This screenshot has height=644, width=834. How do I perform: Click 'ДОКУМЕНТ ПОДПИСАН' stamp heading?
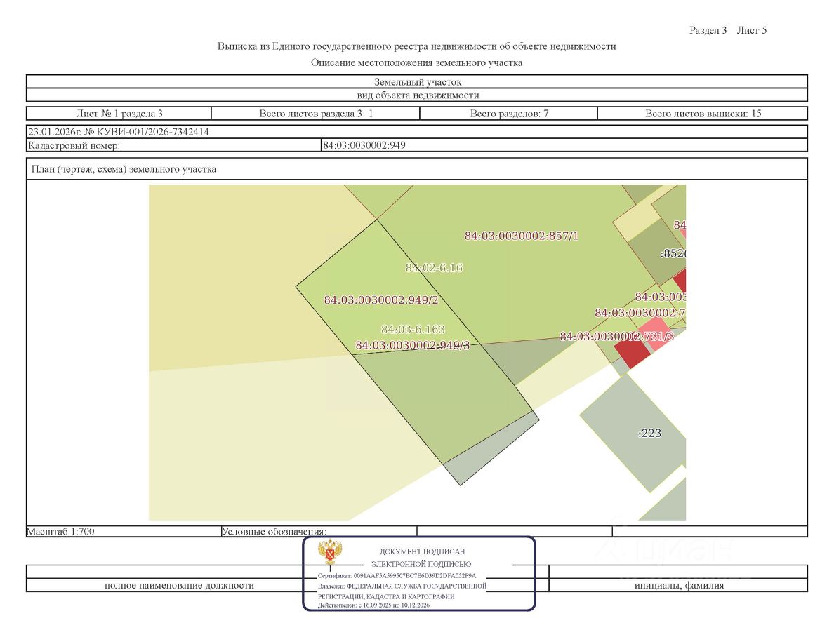(422, 551)
